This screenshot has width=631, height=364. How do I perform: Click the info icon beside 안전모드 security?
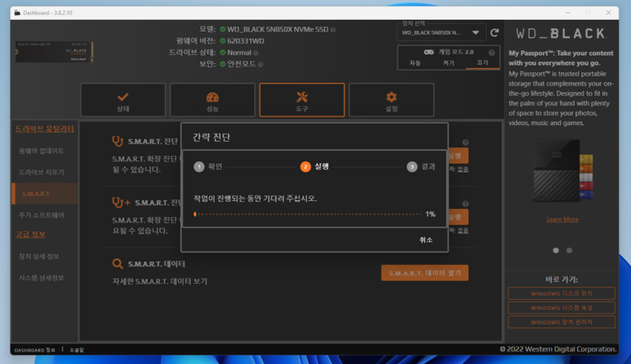coord(261,65)
